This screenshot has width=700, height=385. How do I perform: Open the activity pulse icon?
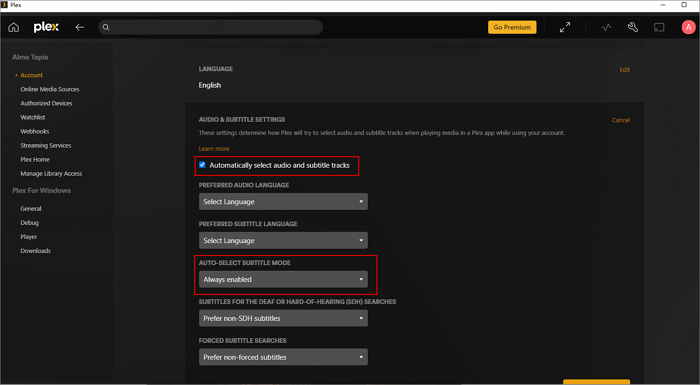click(606, 27)
